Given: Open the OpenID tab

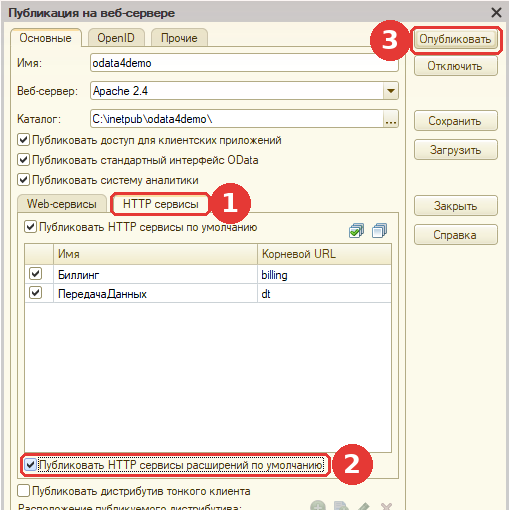Looking at the screenshot, I should click(116, 38).
